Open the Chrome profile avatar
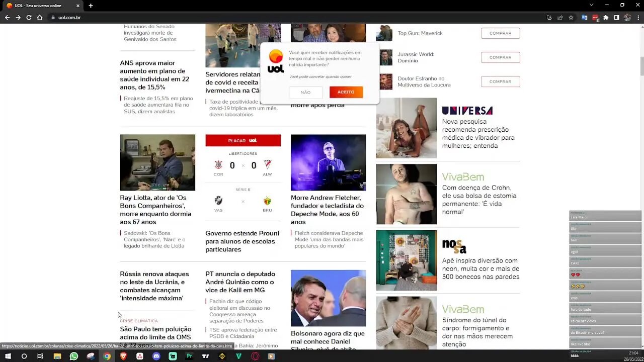The image size is (644, 362). click(627, 18)
